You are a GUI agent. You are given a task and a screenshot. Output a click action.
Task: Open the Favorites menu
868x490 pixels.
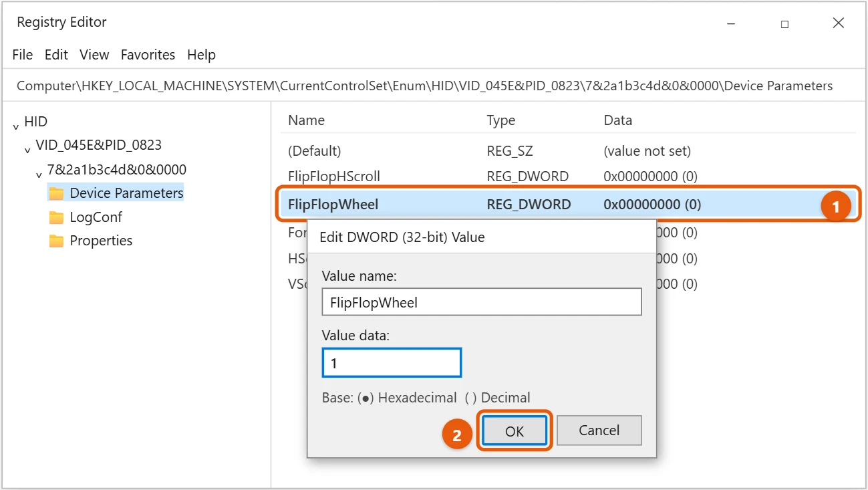click(x=148, y=55)
